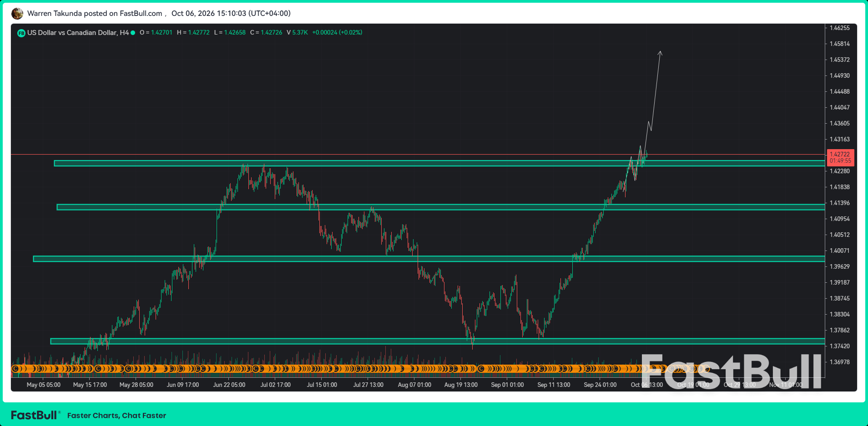Click the Aug 07 01:00 time axis label
This screenshot has width=868, height=426.
(414, 385)
